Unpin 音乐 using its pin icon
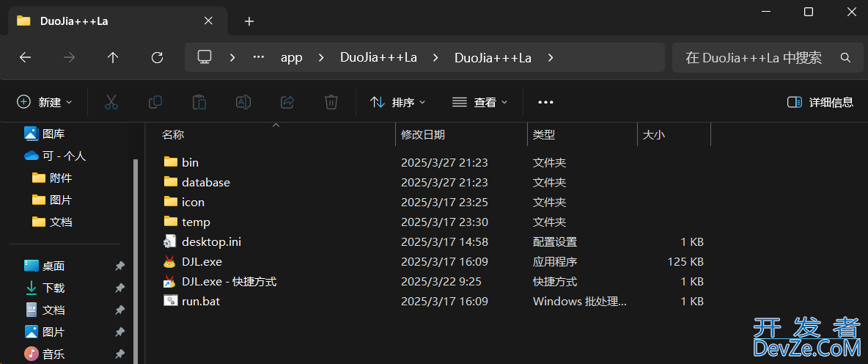 119,354
